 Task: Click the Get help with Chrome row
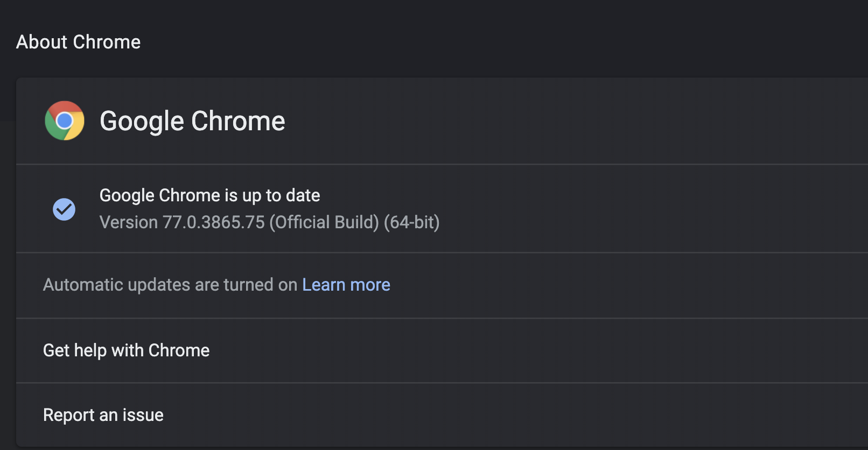pos(126,350)
